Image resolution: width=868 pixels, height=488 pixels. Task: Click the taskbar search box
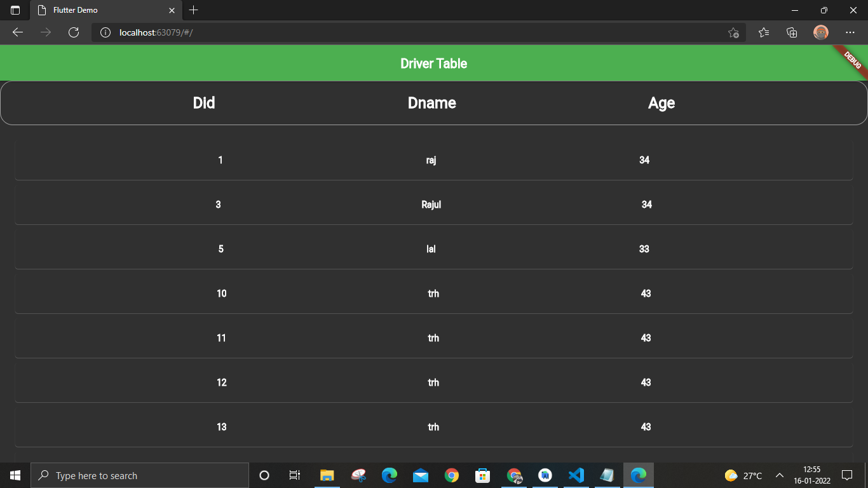pos(140,475)
